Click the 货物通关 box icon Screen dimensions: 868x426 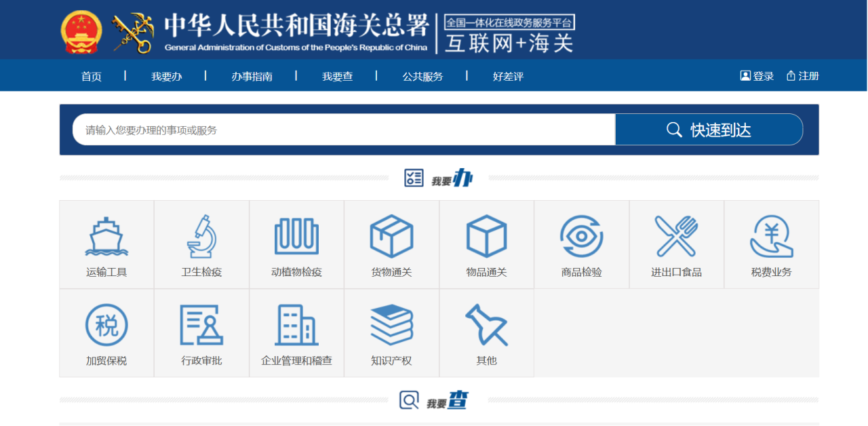point(391,237)
